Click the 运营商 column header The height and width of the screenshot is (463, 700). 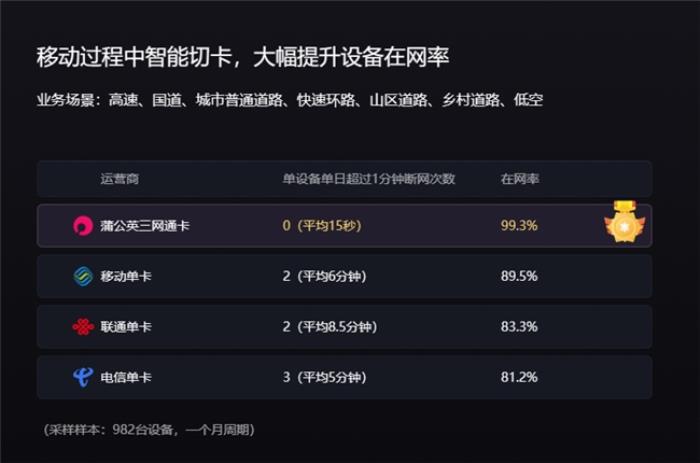pos(120,179)
